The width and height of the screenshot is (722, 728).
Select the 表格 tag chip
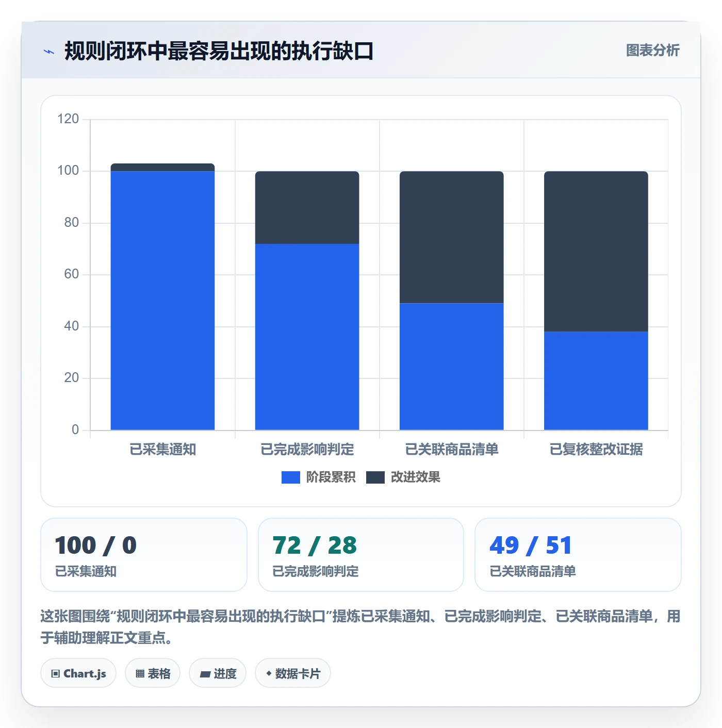click(153, 673)
